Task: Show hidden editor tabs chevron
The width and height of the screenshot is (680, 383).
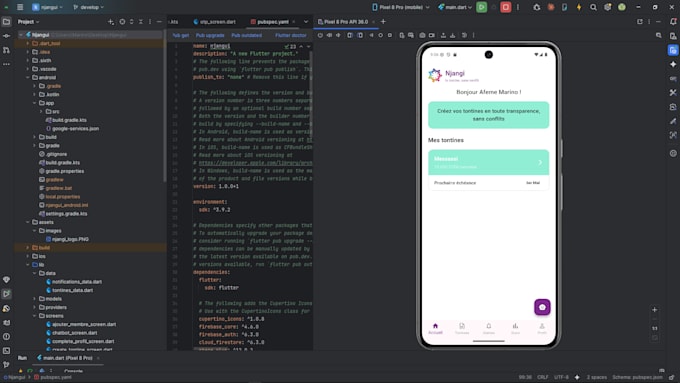Action: click(x=306, y=22)
